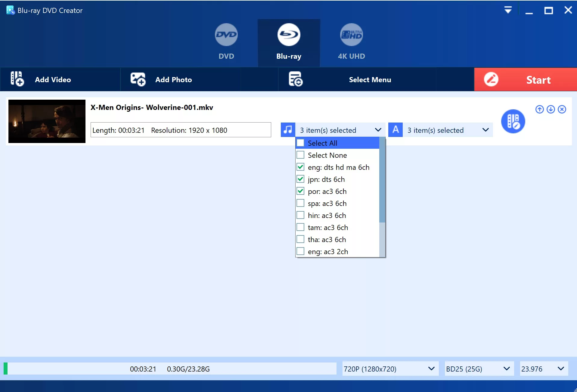Open the title bar dropdown menu icon
The height and width of the screenshot is (392, 577).
(x=508, y=10)
